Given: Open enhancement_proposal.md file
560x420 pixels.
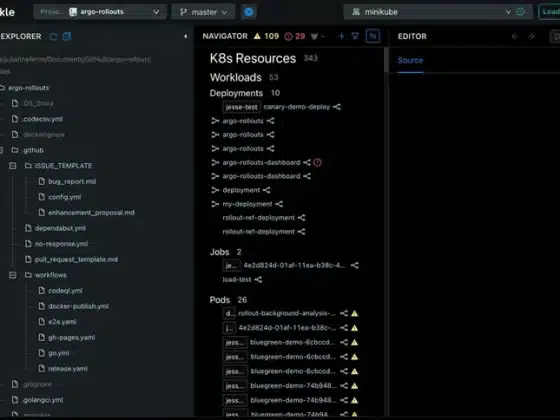Looking at the screenshot, I should point(91,212).
